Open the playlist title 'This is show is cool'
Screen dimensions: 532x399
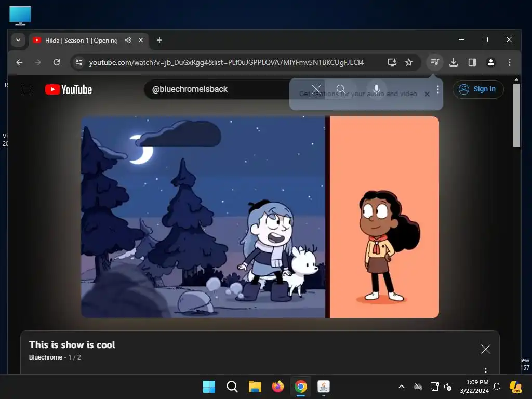coord(72,345)
